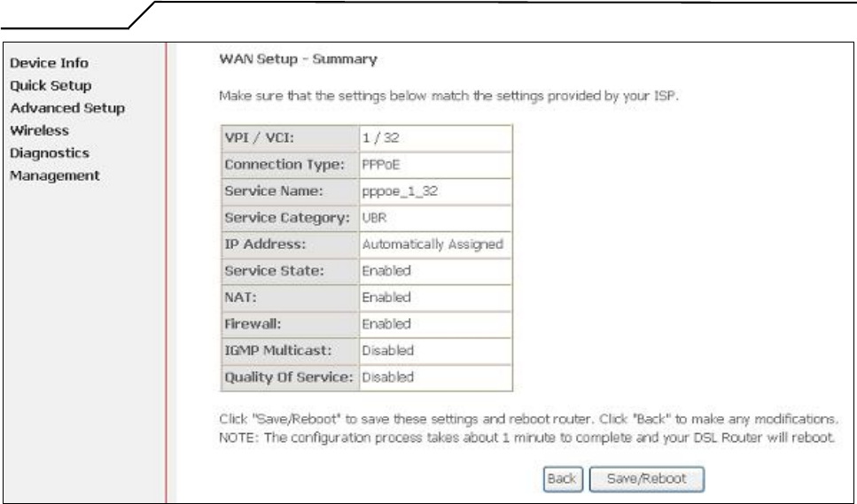The image size is (857, 504).
Task: Click the Back button
Action: [563, 479]
